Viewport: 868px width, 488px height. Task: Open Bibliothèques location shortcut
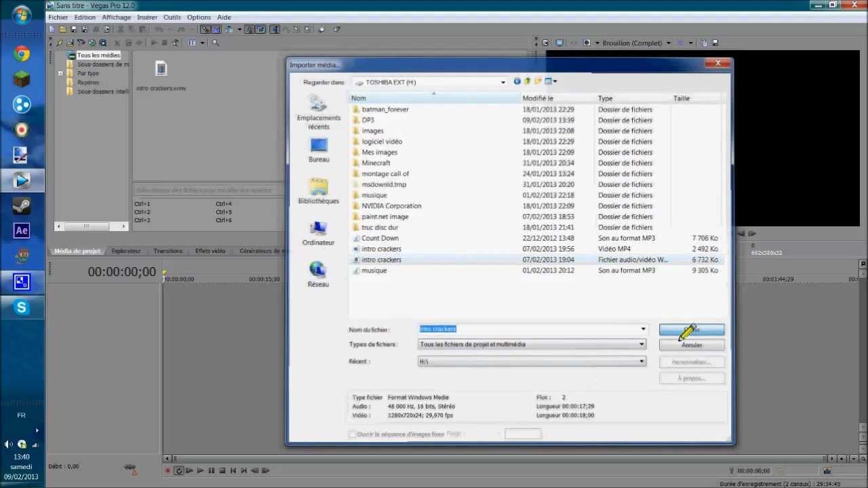click(x=318, y=191)
